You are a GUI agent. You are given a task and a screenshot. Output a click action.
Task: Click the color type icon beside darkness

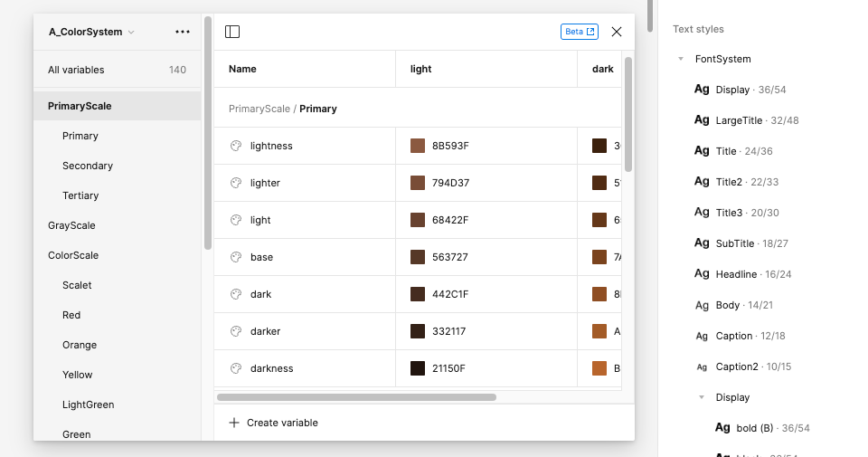click(x=235, y=368)
